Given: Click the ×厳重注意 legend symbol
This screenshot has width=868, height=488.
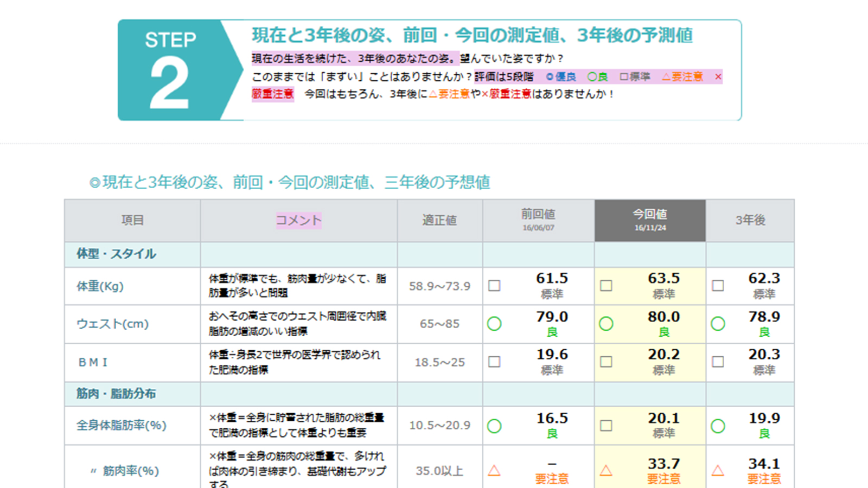Looking at the screenshot, I should tap(718, 76).
